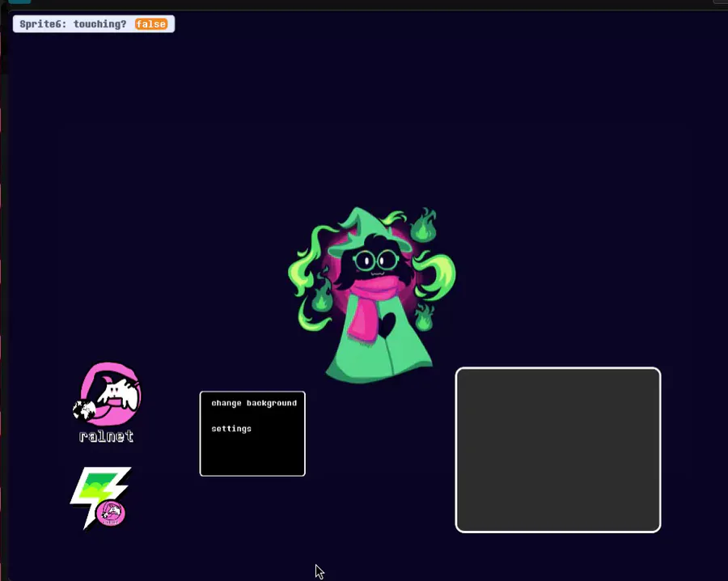The height and width of the screenshot is (581, 728).
Task: Click the teal tab at the top-left edge
Action: (x=19, y=2)
